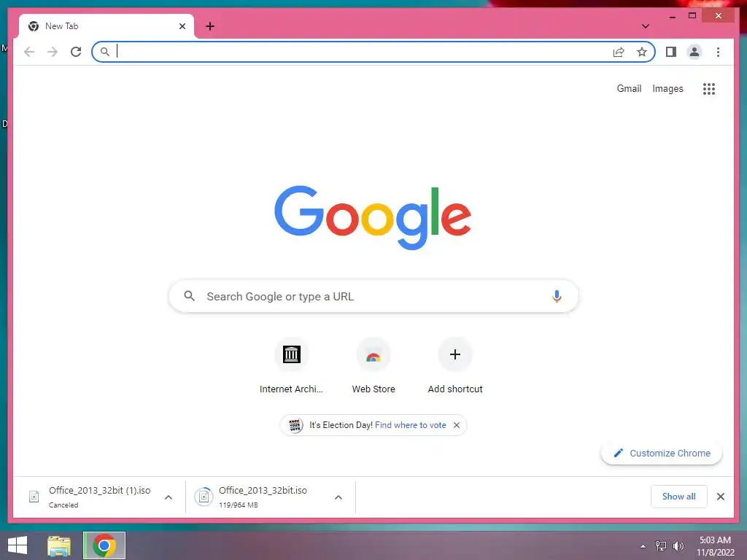The image size is (747, 560).
Task: Show hidden tray icons arrow
Action: (643, 546)
